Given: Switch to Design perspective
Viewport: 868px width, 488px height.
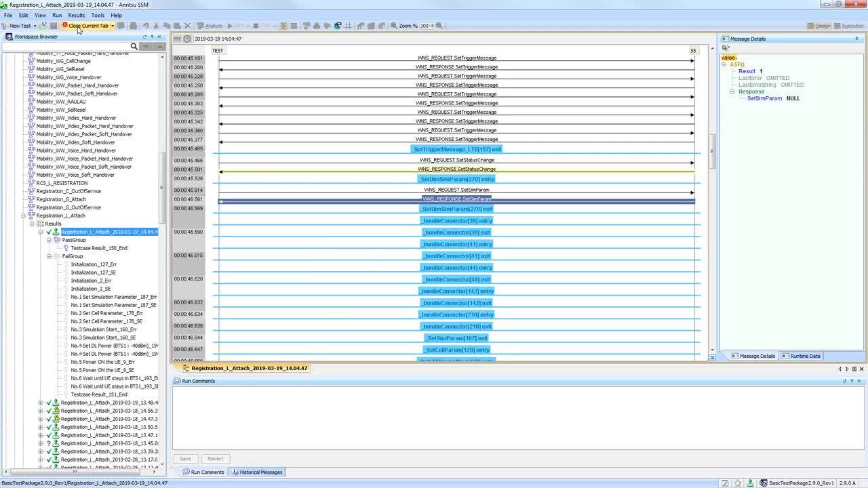Looking at the screenshot, I should (818, 26).
